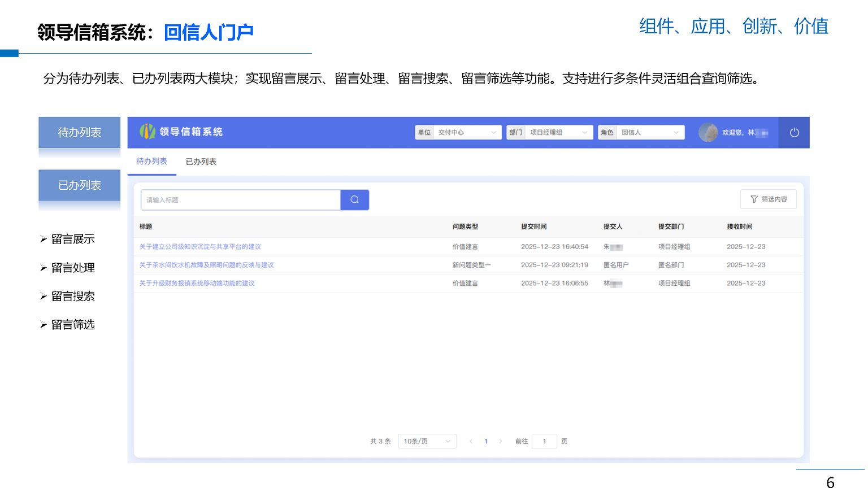
Task: Click the next page arrow in pagination
Action: [x=501, y=441]
